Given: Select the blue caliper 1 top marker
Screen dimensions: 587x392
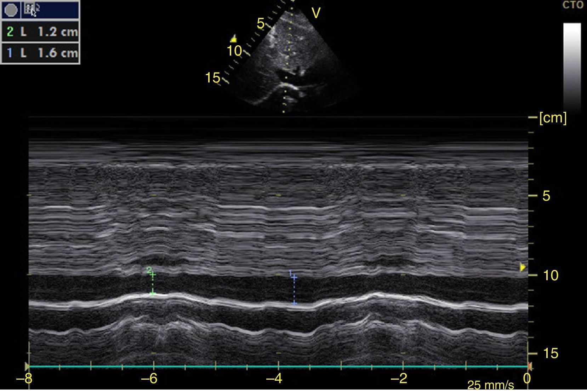Looking at the screenshot, I should [x=294, y=278].
